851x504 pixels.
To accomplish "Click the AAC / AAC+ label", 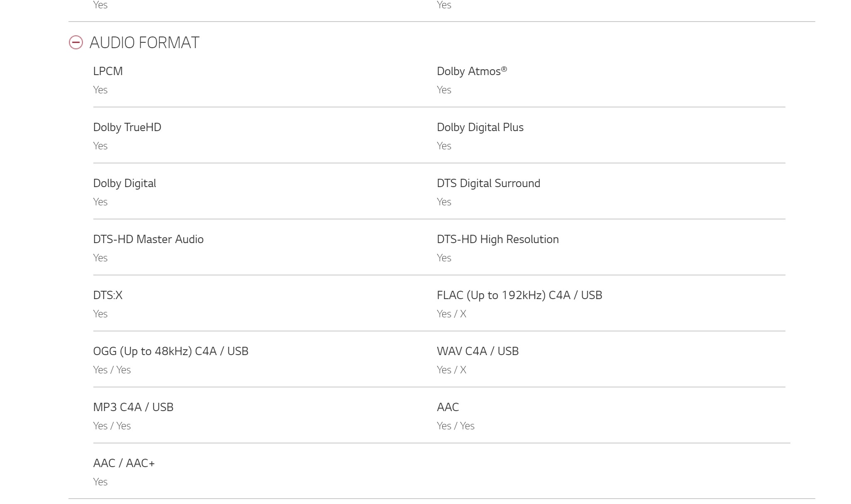I will (x=124, y=463).
